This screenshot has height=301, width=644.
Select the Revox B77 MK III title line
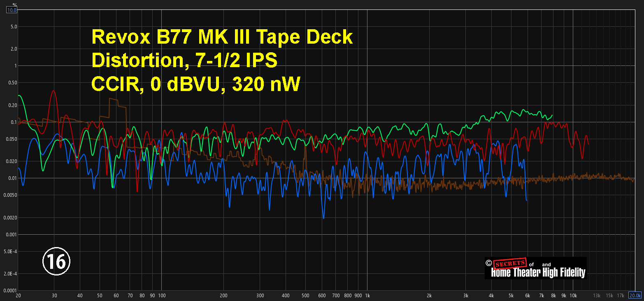[222, 37]
